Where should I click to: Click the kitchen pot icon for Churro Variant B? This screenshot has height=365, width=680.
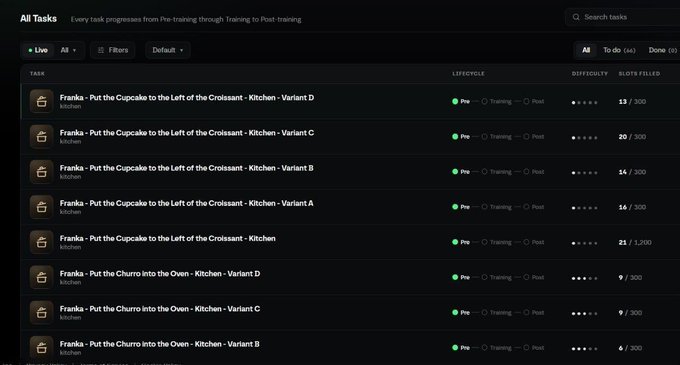(42, 347)
